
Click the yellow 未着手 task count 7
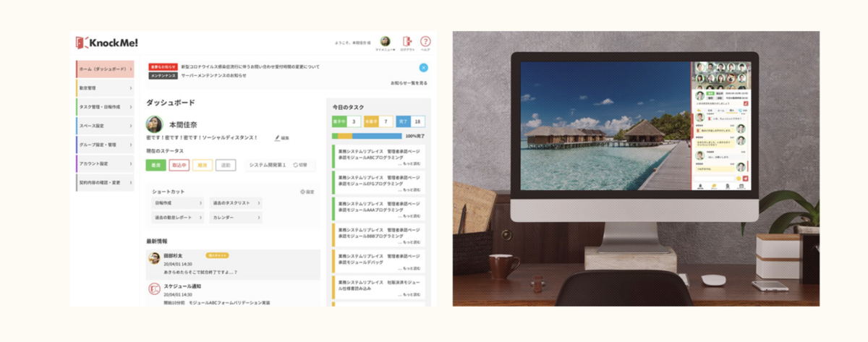(378, 121)
